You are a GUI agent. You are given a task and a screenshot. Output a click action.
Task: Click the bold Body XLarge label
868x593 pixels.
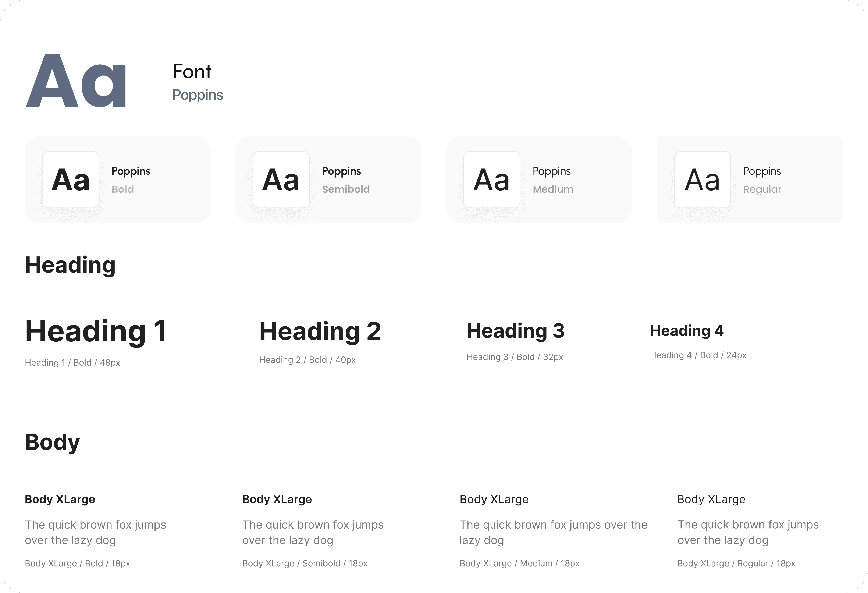60,499
